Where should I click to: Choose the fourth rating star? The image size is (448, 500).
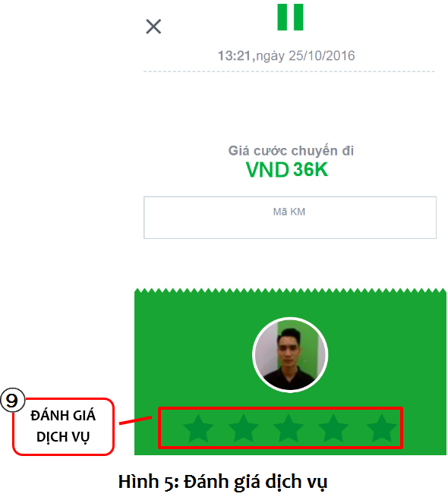[333, 428]
